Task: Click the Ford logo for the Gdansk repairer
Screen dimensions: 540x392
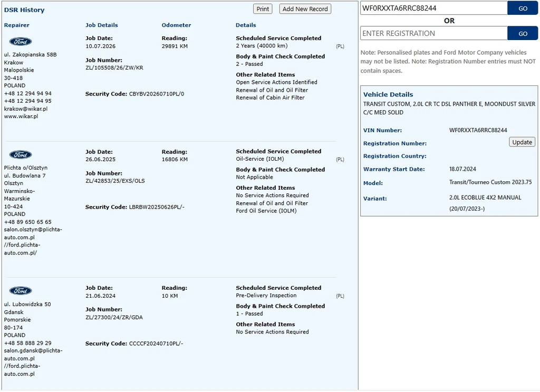Action: click(21, 291)
